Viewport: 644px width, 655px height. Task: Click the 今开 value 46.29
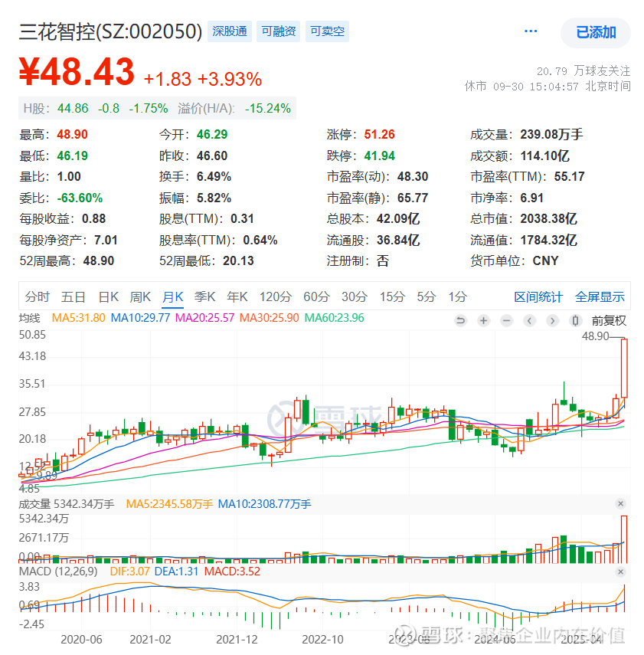point(212,135)
